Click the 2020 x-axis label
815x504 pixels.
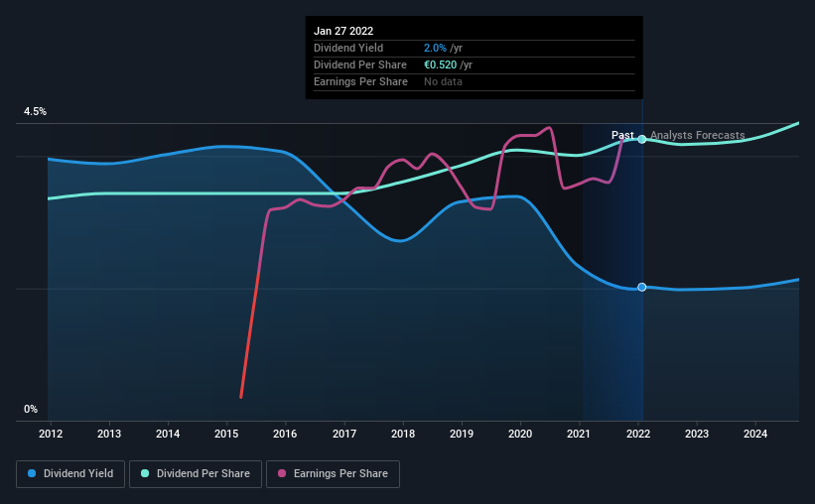point(520,434)
